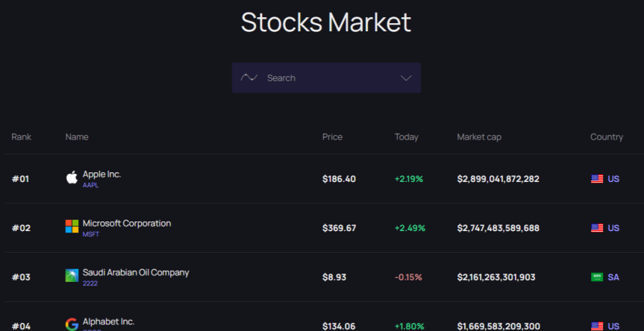Click the AAPL ticker symbol
The width and height of the screenshot is (644, 331).
[91, 185]
